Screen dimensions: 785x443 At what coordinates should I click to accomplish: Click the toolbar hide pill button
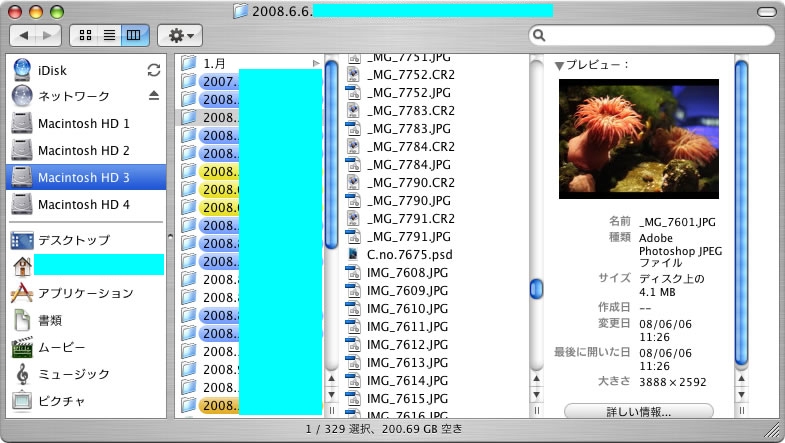(x=766, y=12)
